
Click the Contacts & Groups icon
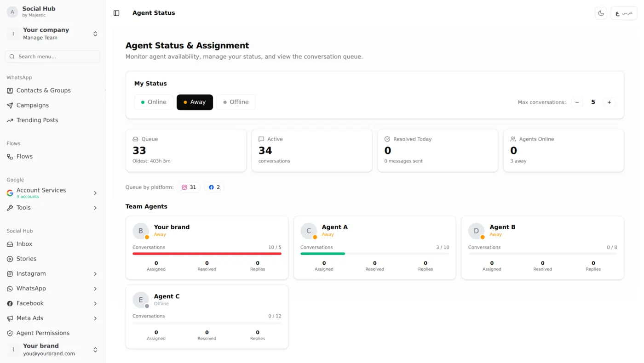[10, 91]
